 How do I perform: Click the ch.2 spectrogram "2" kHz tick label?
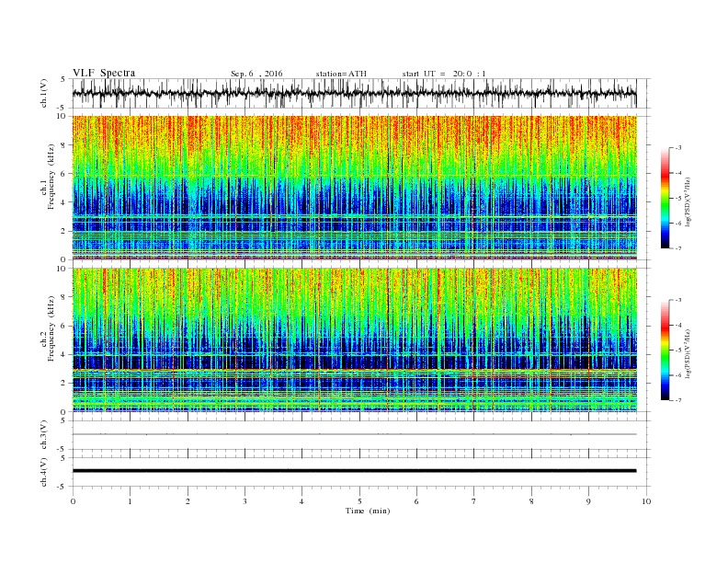tap(63, 384)
